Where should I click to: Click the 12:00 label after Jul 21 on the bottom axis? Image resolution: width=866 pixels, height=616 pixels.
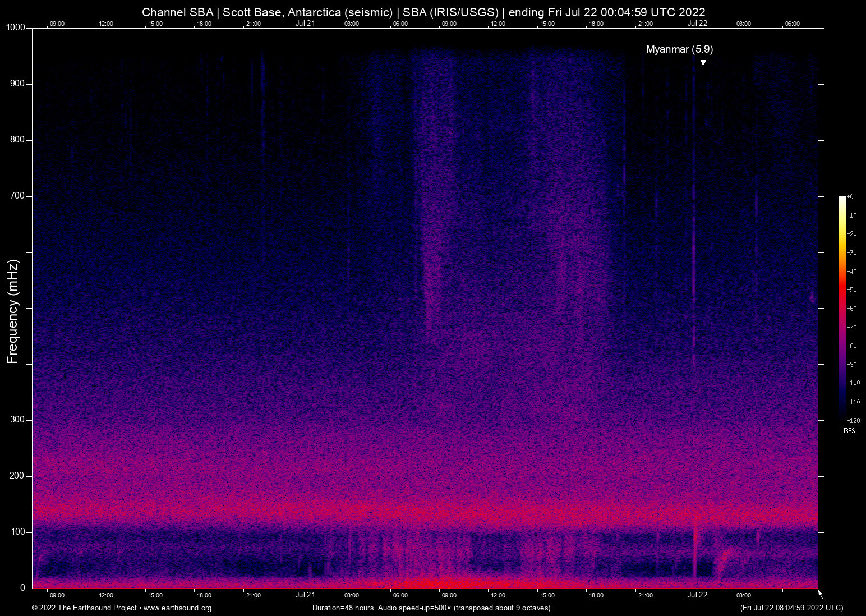tap(498, 595)
